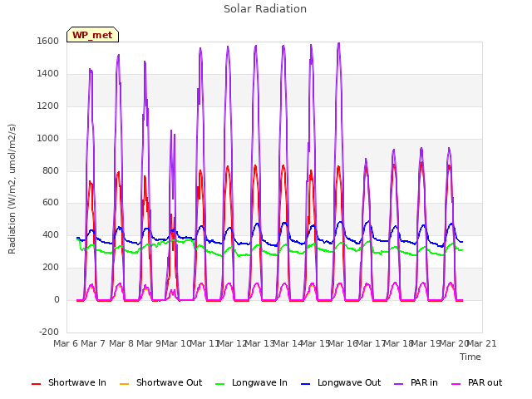Image resolution: width=532 pixels, height=399 pixels.
Task: Click the 400 y-axis tick label
Action: (x=51, y=234)
